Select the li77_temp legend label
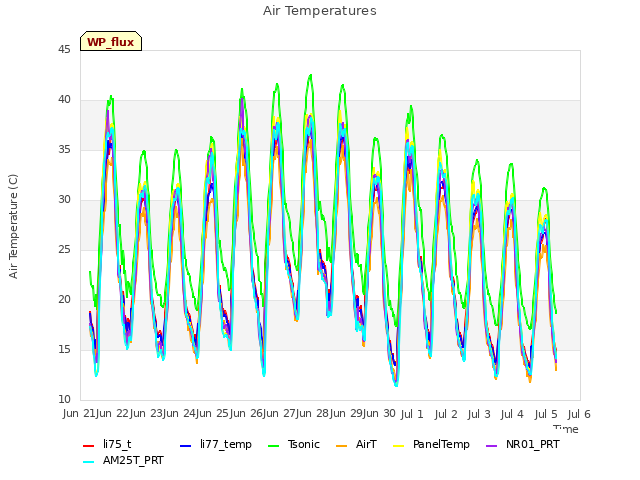This screenshot has height=480, width=640. click(x=226, y=444)
